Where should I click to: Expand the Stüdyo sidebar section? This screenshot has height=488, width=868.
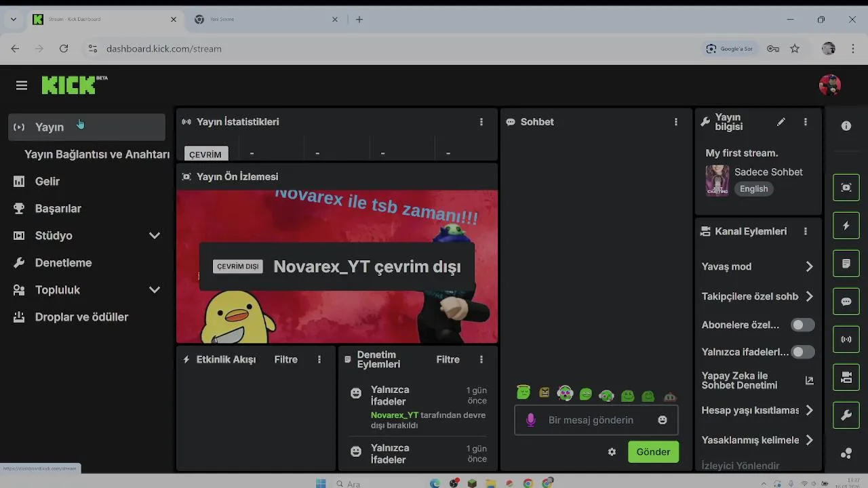tap(155, 236)
